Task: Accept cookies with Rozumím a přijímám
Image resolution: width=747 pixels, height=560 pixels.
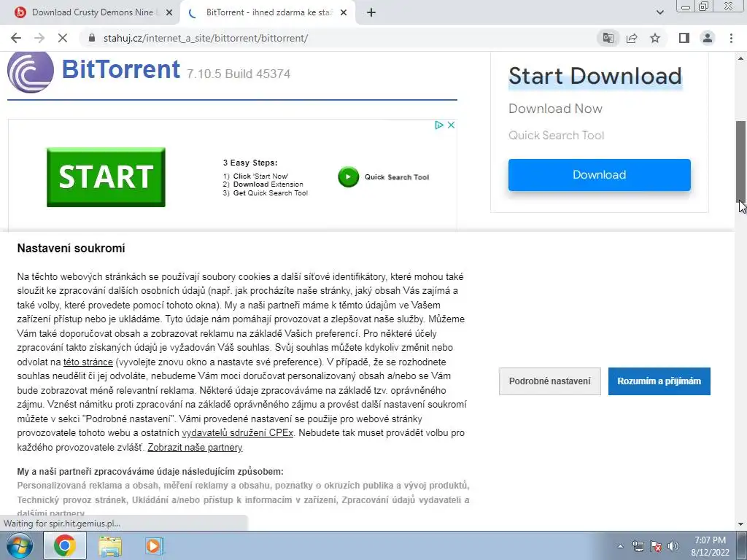Action: 659,381
